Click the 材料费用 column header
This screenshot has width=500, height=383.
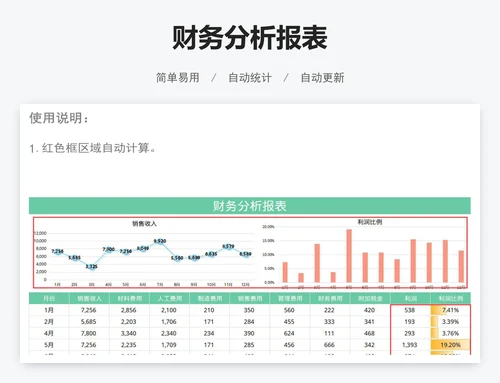click(129, 298)
